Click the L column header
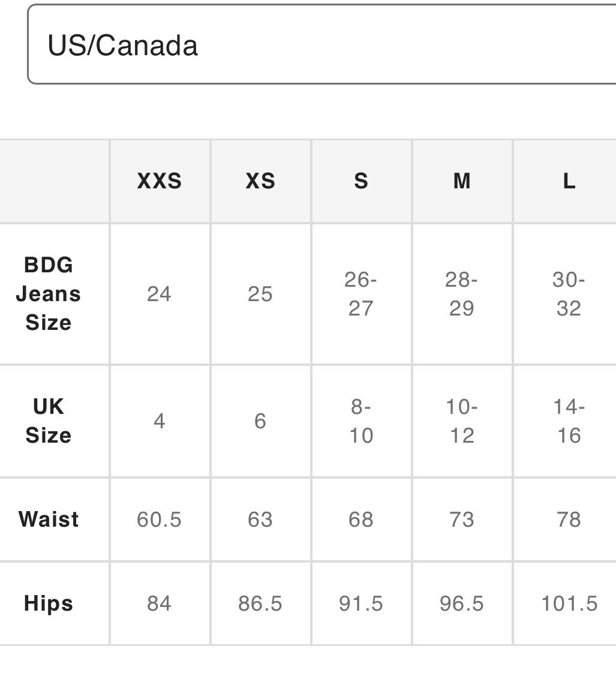Image resolution: width=616 pixels, height=673 pixels. click(x=569, y=181)
